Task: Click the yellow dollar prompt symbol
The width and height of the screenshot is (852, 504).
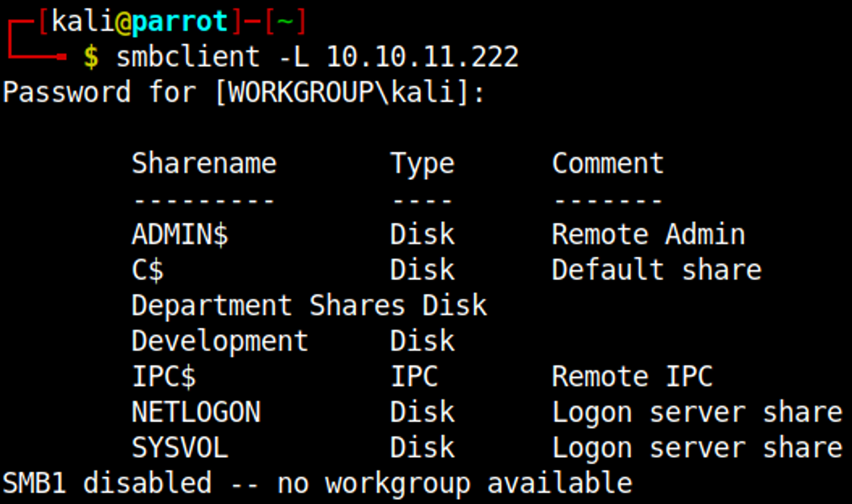Action: click(x=91, y=57)
